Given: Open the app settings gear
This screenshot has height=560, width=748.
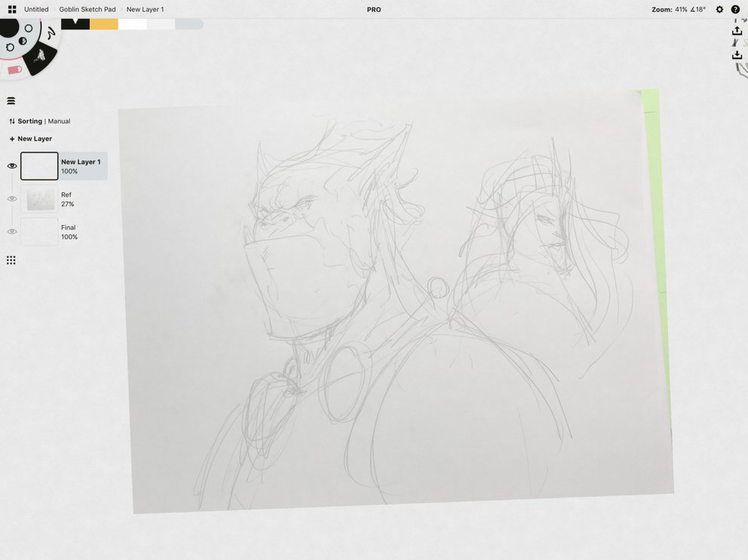Looking at the screenshot, I should click(x=719, y=9).
